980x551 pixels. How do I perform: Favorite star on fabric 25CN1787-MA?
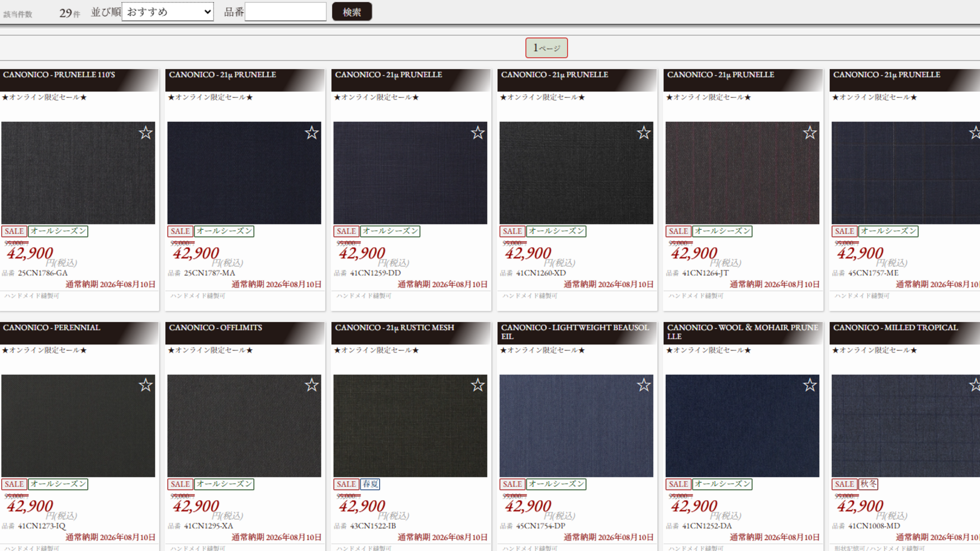[312, 133]
